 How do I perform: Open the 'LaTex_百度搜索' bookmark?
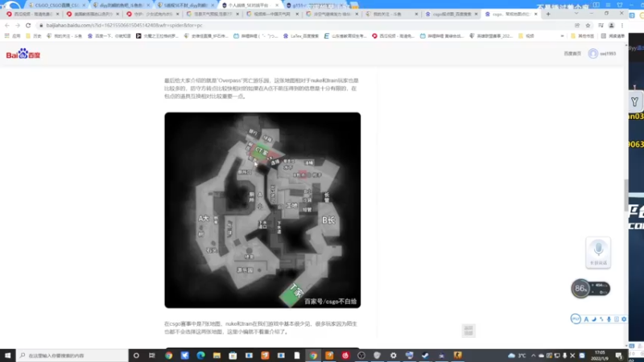pyautogui.click(x=300, y=36)
